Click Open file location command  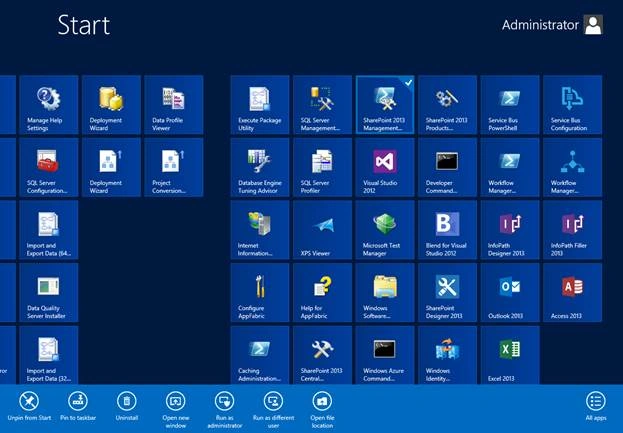click(x=322, y=410)
